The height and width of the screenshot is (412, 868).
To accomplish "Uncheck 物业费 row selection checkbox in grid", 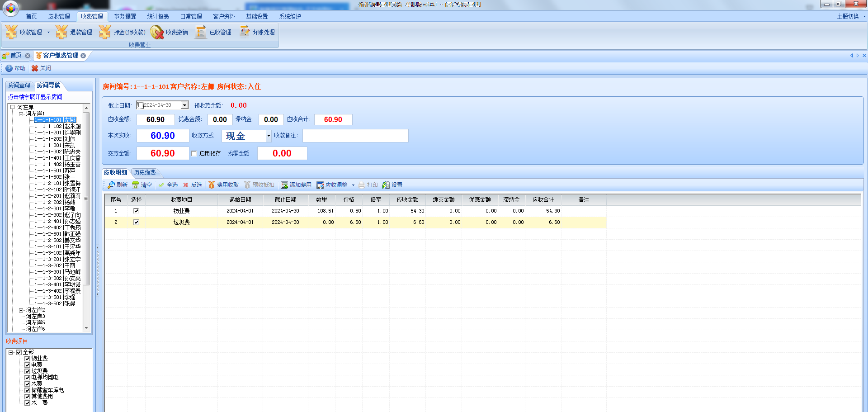I will click(136, 211).
